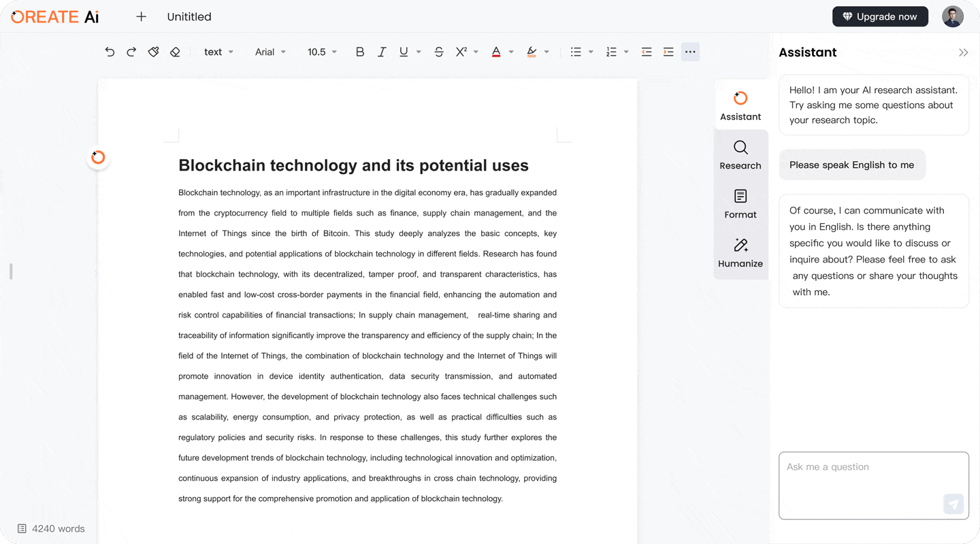Click the clear formatting eraser icon
The height and width of the screenshot is (544, 980).
(175, 52)
